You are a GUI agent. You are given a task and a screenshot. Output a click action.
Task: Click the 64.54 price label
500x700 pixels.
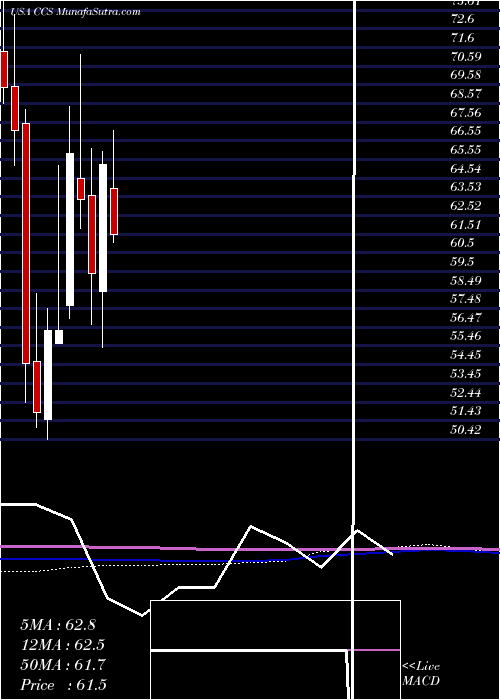pos(466,168)
